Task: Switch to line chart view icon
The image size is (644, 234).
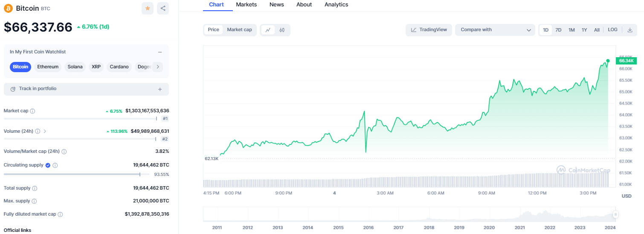Action: point(268,30)
